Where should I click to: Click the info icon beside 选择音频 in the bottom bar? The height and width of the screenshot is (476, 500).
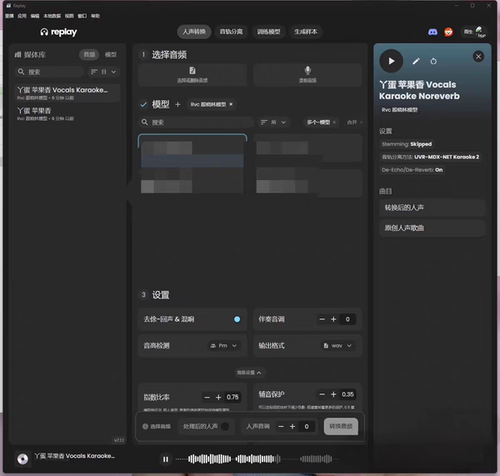click(145, 426)
